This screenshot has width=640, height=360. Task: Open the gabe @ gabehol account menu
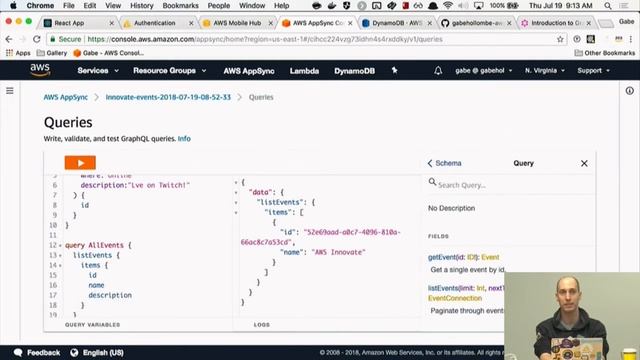coord(484,71)
